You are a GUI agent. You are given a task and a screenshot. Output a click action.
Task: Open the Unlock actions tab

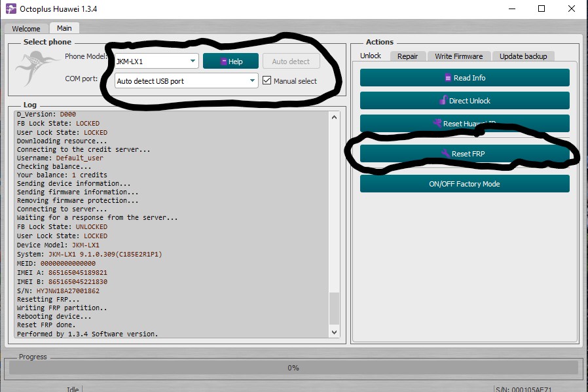click(370, 56)
